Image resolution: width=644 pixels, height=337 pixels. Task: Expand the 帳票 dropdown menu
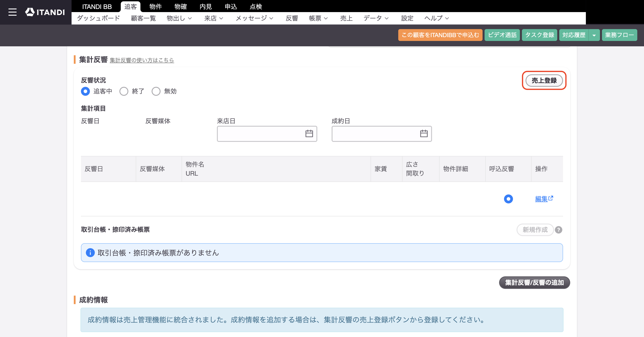pos(318,18)
